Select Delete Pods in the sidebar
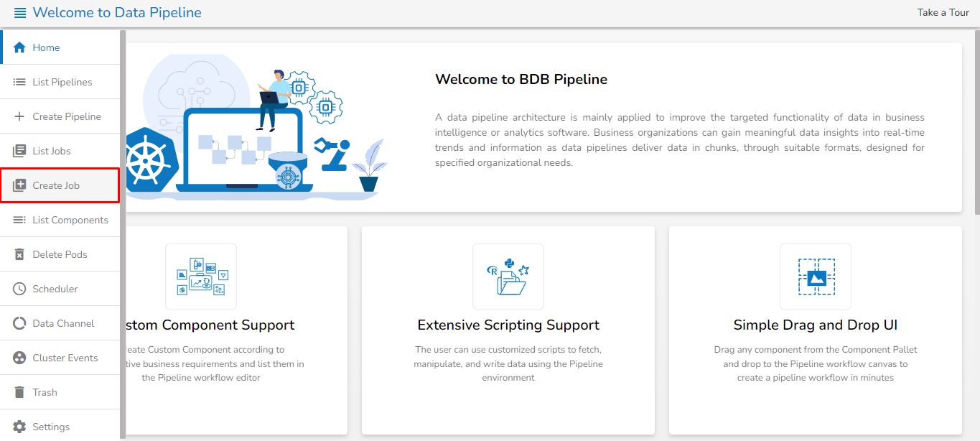Image resolution: width=980 pixels, height=441 pixels. pyautogui.click(x=60, y=254)
